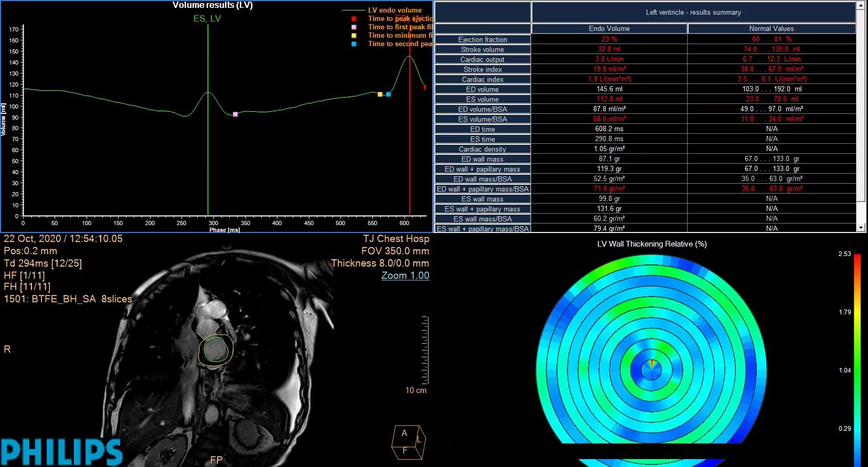Click the Endo Volume column header
This screenshot has height=467, width=868.
[609, 28]
